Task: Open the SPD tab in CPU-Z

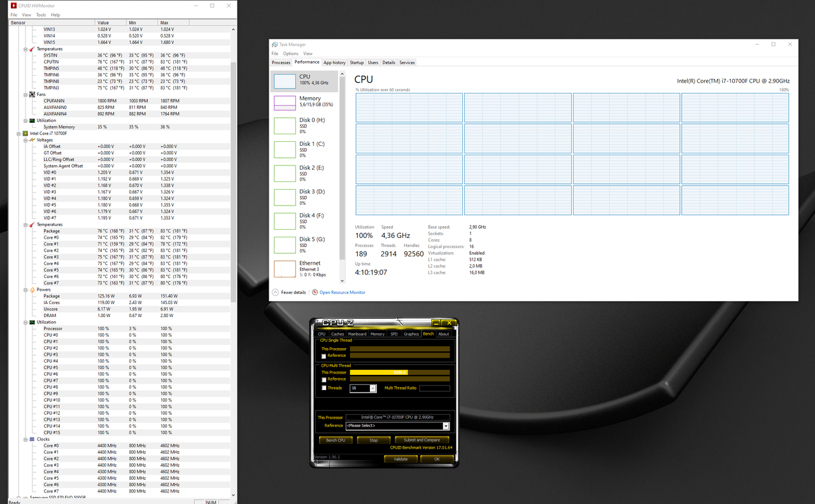Action: pyautogui.click(x=393, y=333)
